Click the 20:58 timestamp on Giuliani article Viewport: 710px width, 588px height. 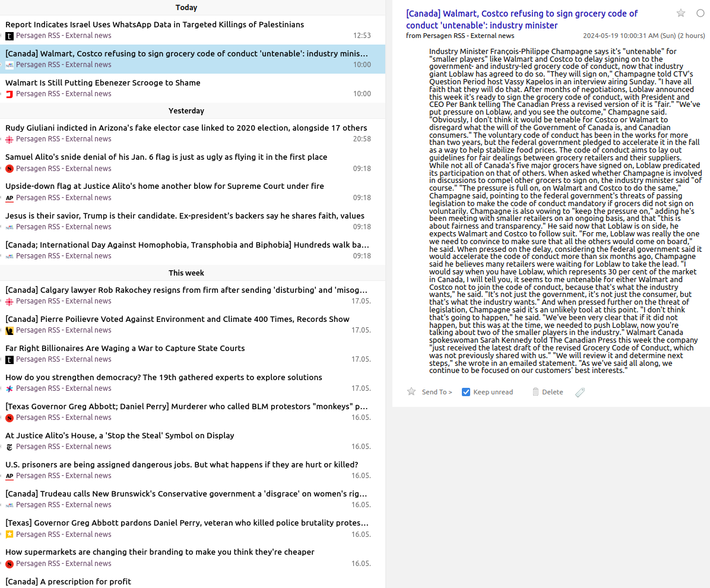tap(362, 139)
